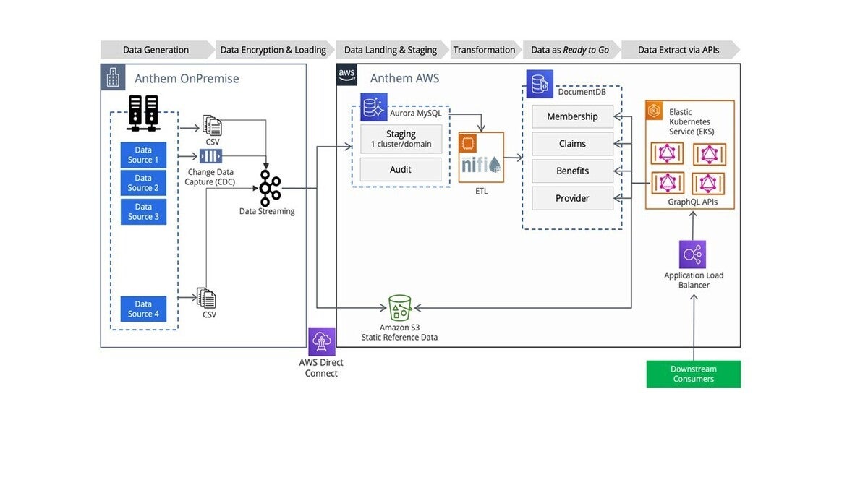
Task: Click the Aurora MySQL database icon
Action: click(374, 107)
